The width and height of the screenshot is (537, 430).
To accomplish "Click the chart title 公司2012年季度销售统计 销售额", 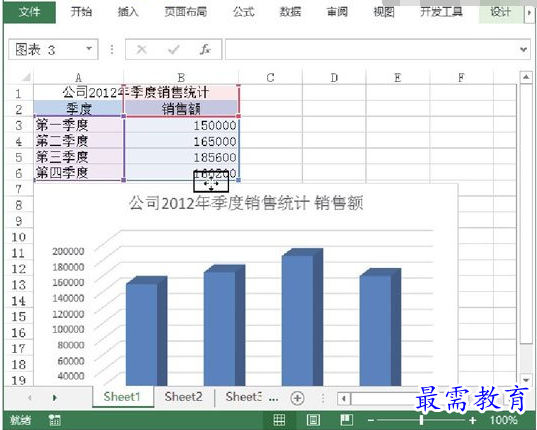I will [x=246, y=203].
